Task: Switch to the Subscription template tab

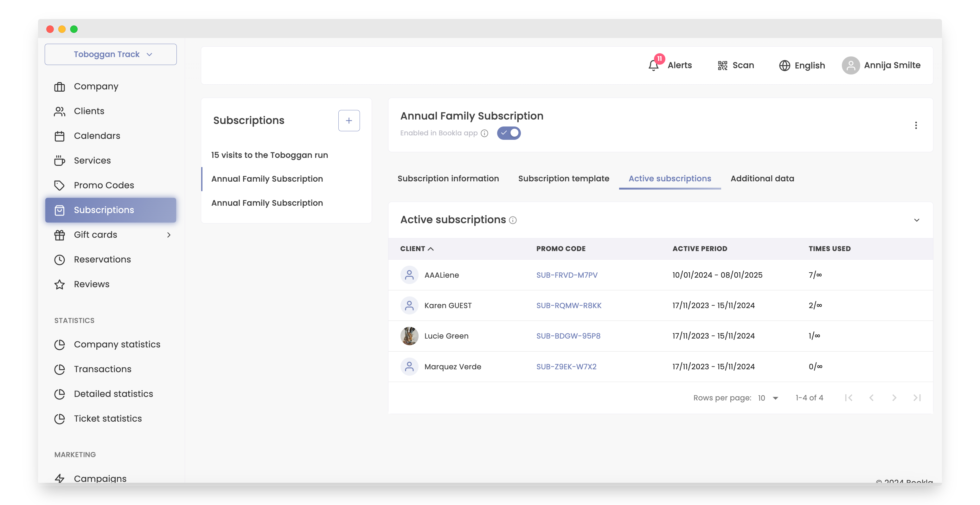Action: tap(563, 178)
